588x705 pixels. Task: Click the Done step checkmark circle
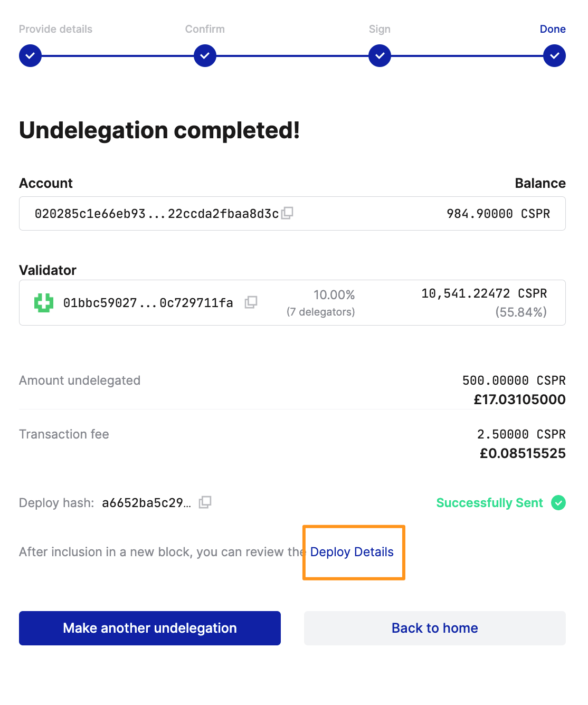[x=554, y=56]
